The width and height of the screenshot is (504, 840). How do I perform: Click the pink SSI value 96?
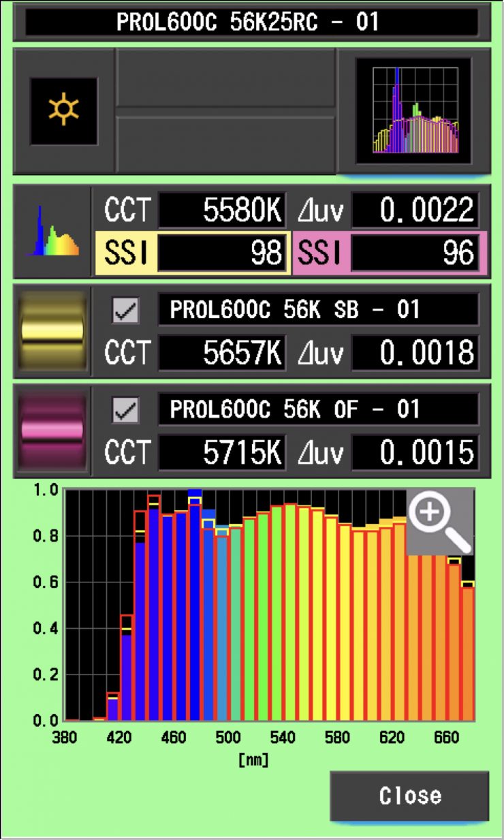pyautogui.click(x=415, y=253)
